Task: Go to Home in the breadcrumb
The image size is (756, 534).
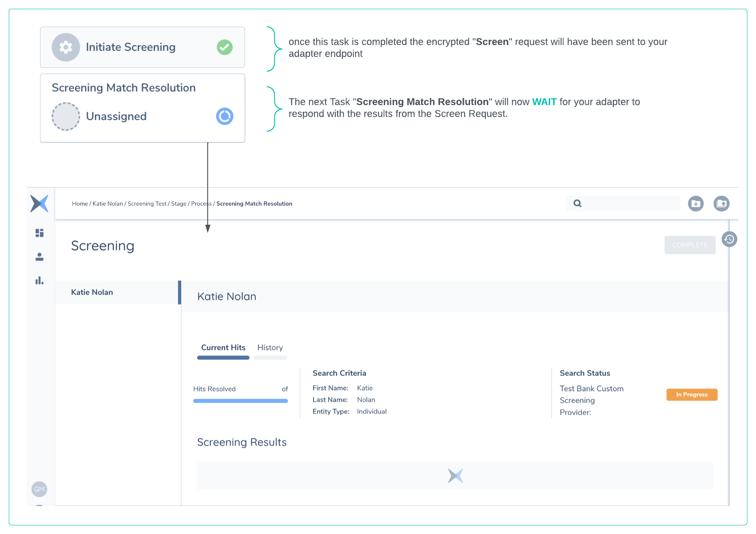Action: tap(80, 204)
